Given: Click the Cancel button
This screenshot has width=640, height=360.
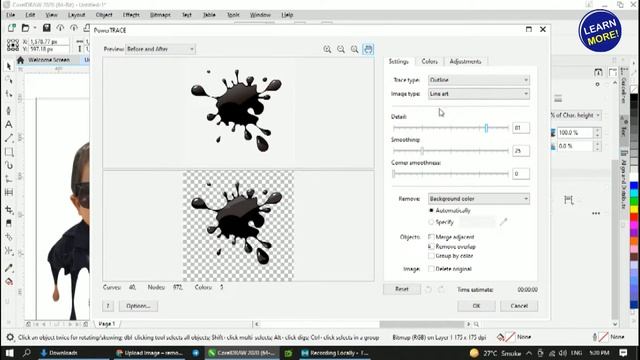Looking at the screenshot, I should coord(519,306).
